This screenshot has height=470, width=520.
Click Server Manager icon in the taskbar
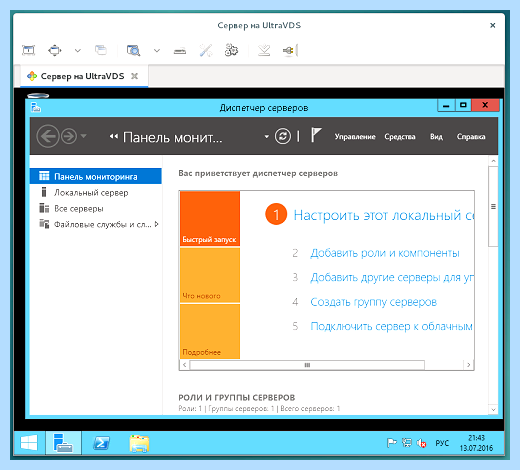tap(63, 443)
